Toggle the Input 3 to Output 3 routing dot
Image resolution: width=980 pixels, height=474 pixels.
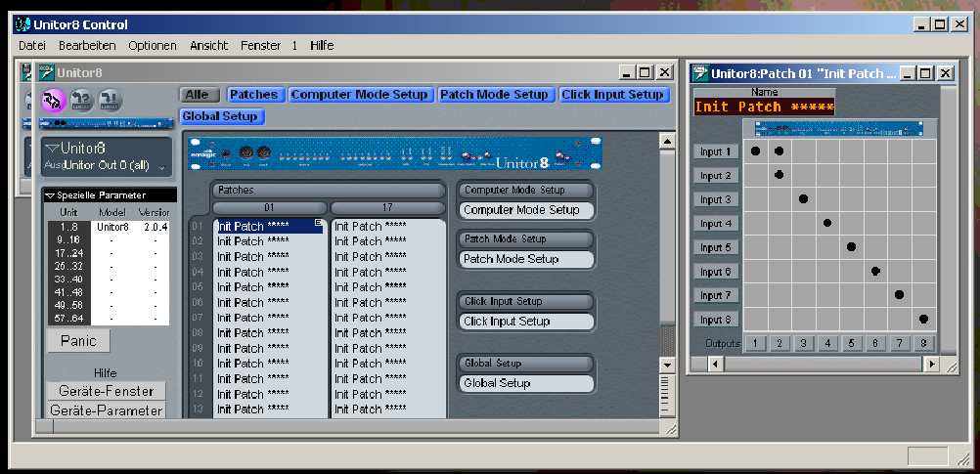(x=803, y=198)
